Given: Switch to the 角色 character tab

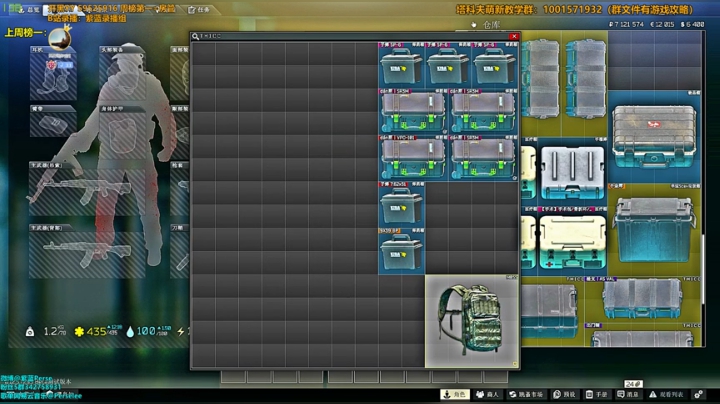Looking at the screenshot, I should tap(455, 394).
